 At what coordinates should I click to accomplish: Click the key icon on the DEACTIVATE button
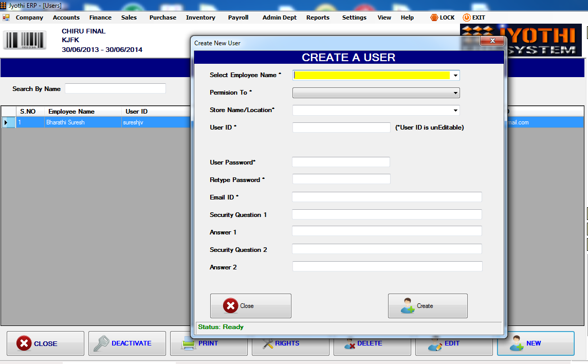[x=101, y=343]
